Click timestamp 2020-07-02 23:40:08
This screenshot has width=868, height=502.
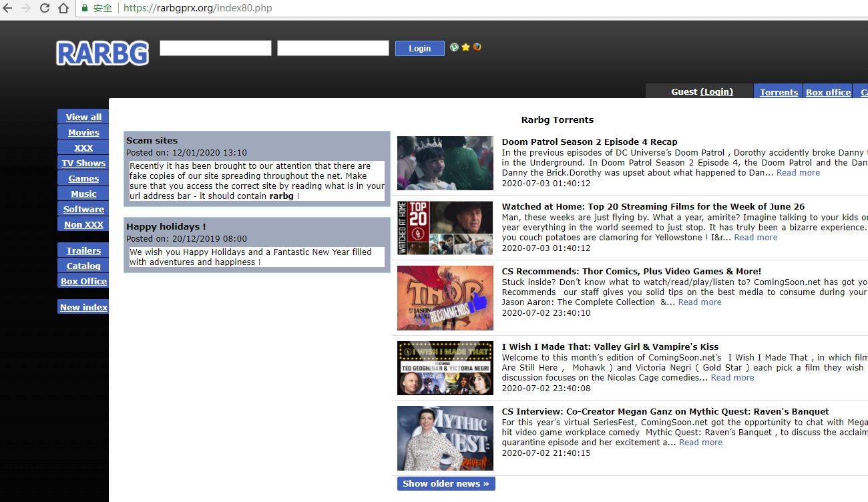pyautogui.click(x=546, y=388)
